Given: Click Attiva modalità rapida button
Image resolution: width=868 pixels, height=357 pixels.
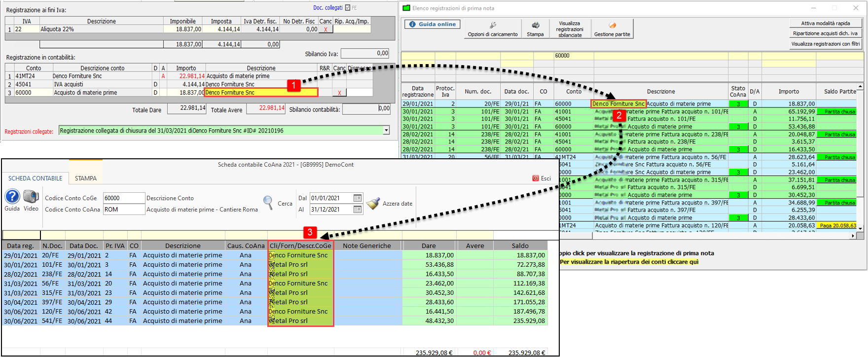Looking at the screenshot, I should (x=825, y=23).
